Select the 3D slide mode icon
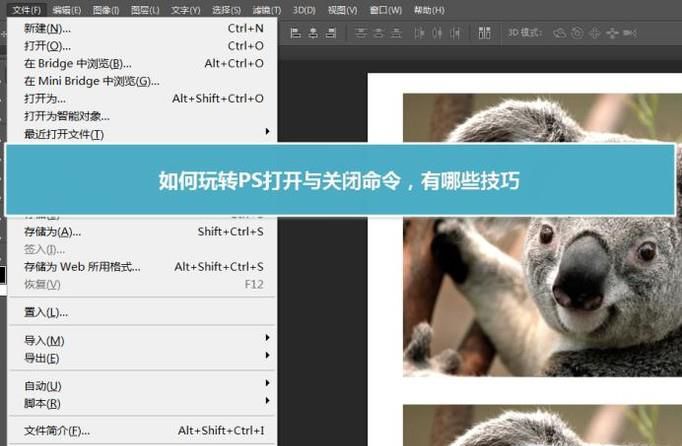682x446 pixels. coord(612,33)
